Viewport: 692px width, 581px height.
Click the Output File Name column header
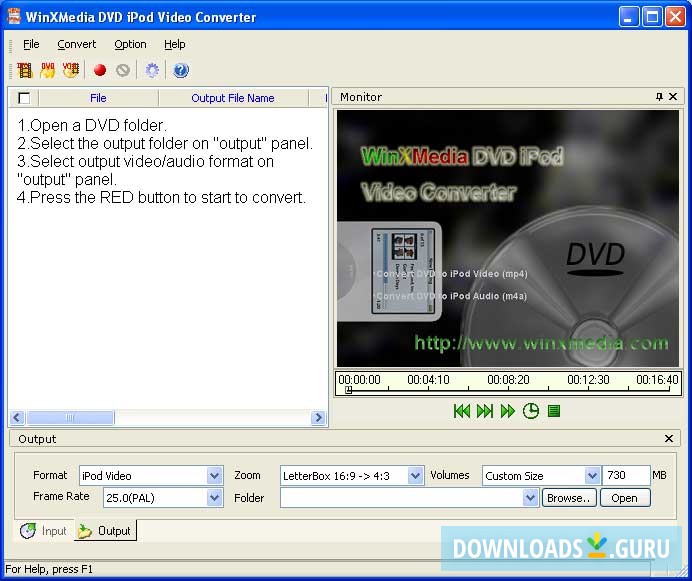tap(233, 98)
